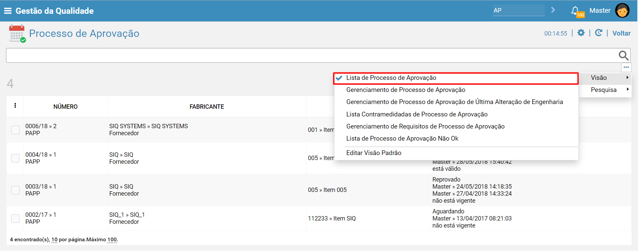This screenshot has height=251, width=644.
Task: Choose Gerenciamento de Processo de Aprovação
Action: [406, 90]
